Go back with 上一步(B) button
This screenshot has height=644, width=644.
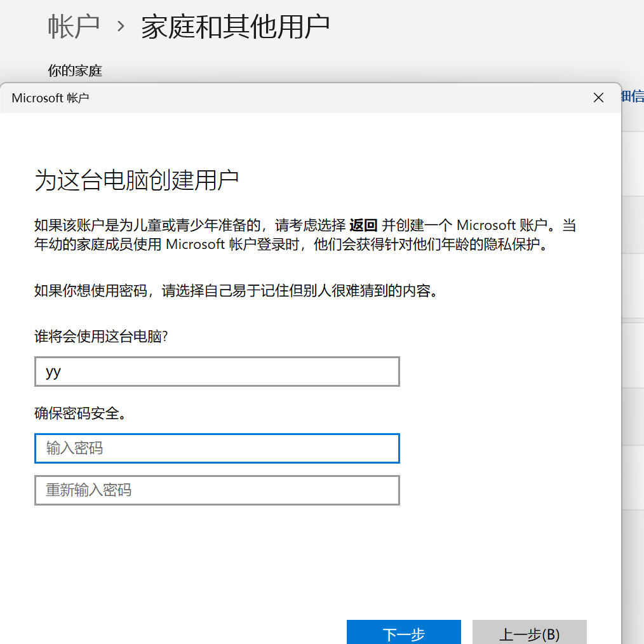point(530,633)
